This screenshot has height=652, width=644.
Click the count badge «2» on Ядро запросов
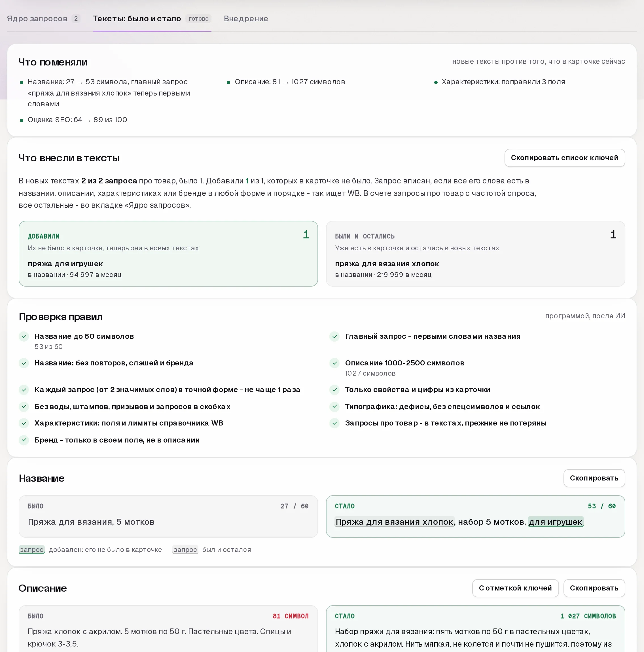click(76, 18)
